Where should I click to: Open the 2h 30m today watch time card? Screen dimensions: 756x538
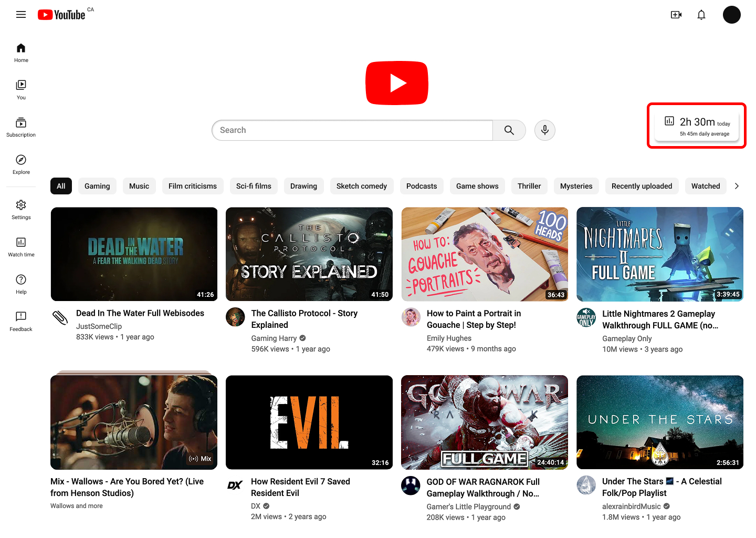click(x=697, y=126)
